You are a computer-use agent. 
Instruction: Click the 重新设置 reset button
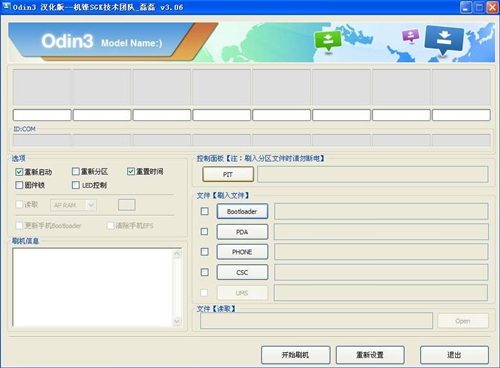click(370, 355)
